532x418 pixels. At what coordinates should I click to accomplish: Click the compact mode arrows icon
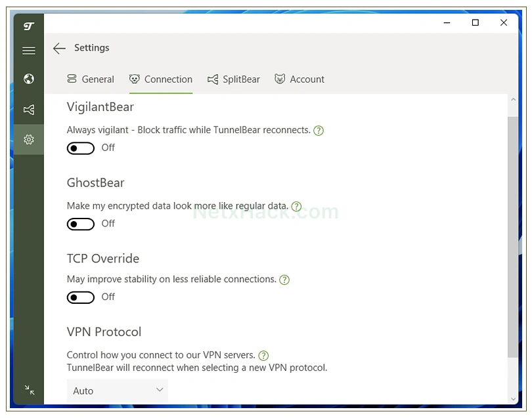point(30,390)
